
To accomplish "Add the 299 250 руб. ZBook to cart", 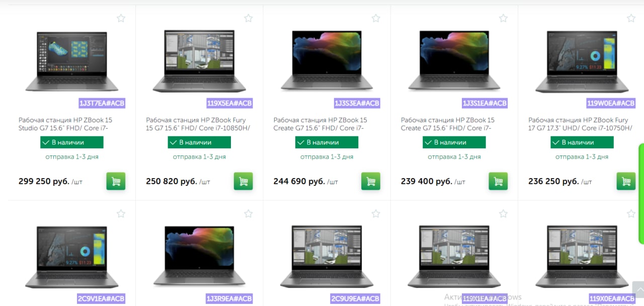I will [x=116, y=181].
